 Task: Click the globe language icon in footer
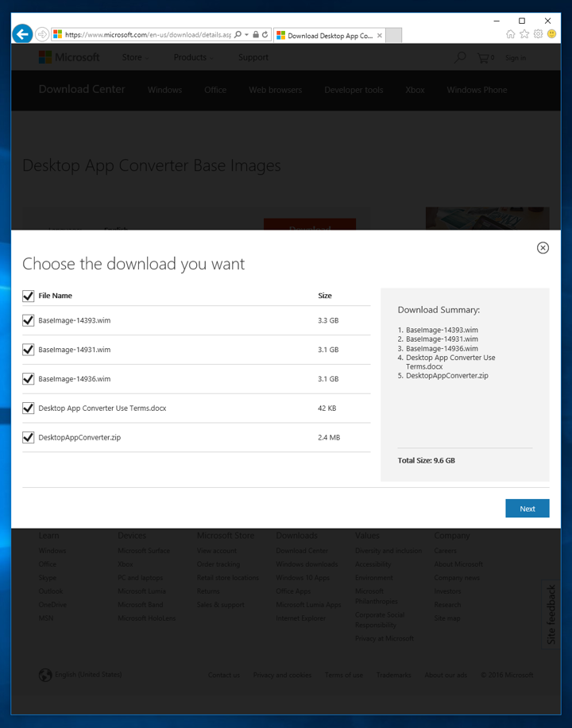click(x=45, y=675)
